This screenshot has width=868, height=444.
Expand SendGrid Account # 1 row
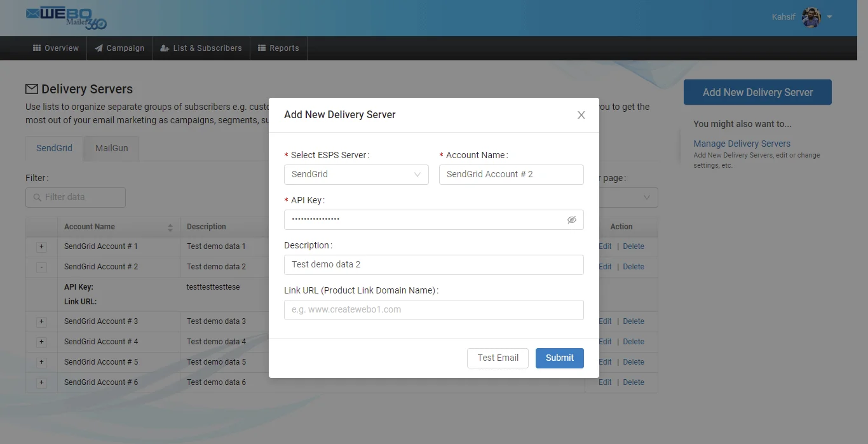pyautogui.click(x=42, y=246)
